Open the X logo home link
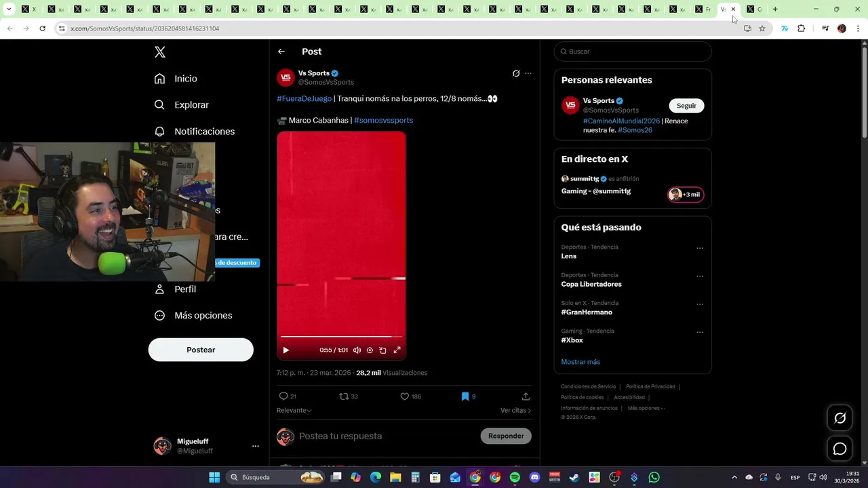Screen dimensions: 868x488 (x=159, y=52)
